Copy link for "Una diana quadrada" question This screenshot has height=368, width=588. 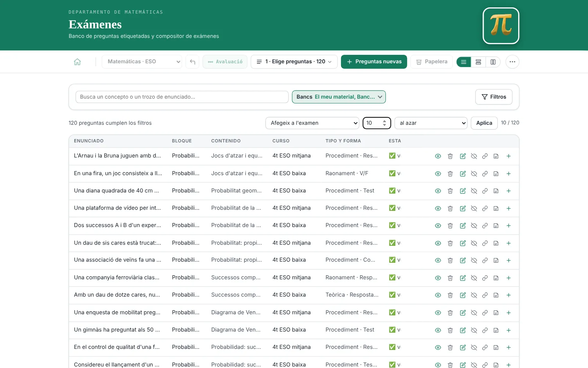click(x=485, y=191)
